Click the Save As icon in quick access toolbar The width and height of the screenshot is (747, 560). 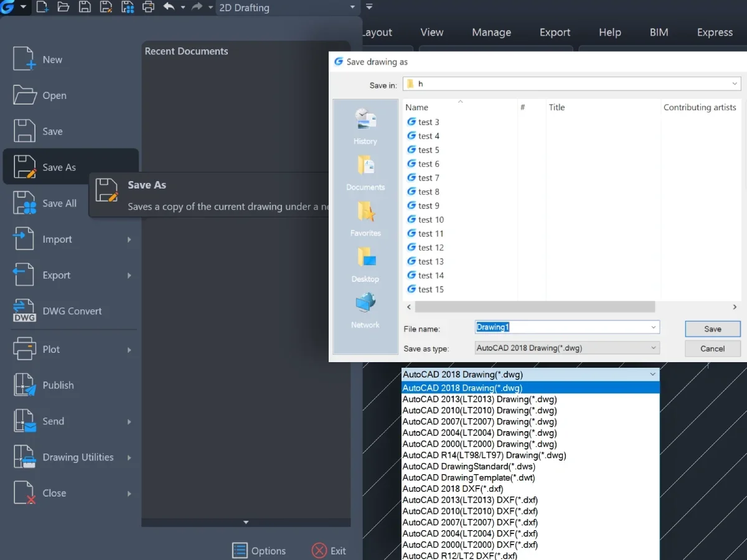106,7
